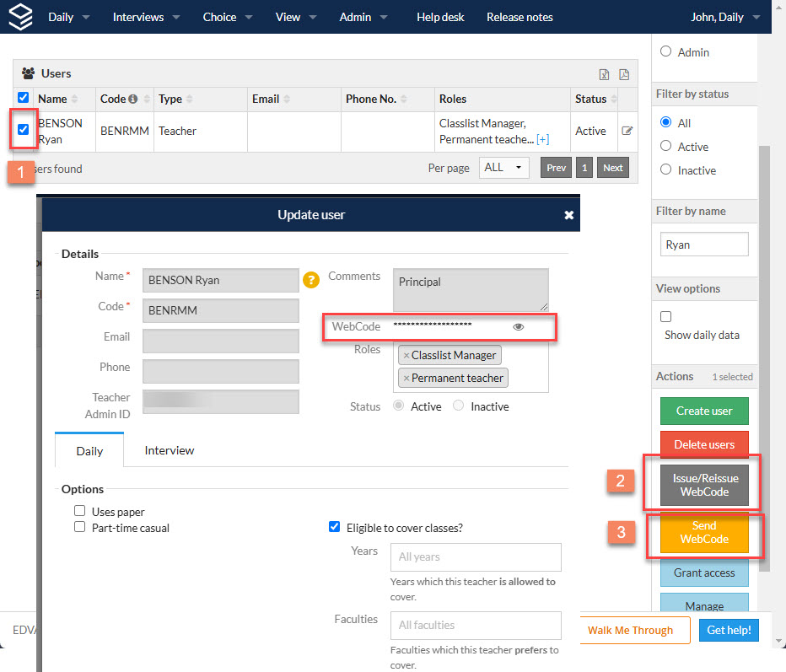This screenshot has width=786, height=672.
Task: Reveal the WebCode using the eye icon
Action: pyautogui.click(x=519, y=327)
